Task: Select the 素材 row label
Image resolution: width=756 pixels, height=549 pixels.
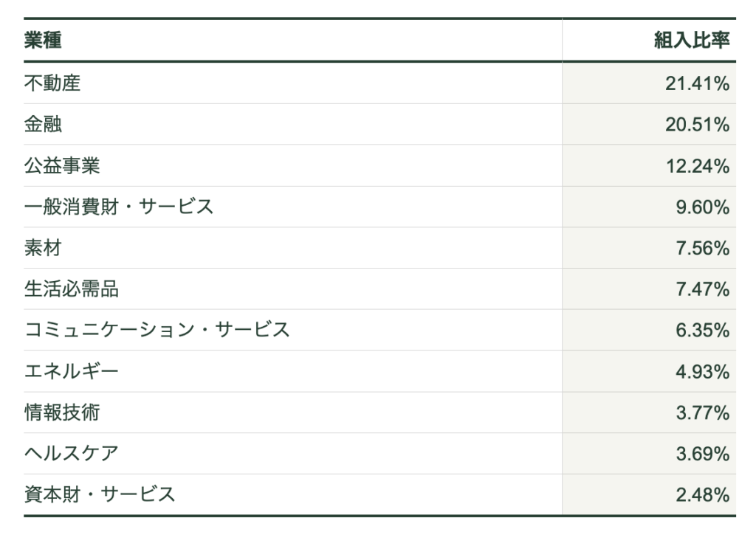Action: pos(43,249)
